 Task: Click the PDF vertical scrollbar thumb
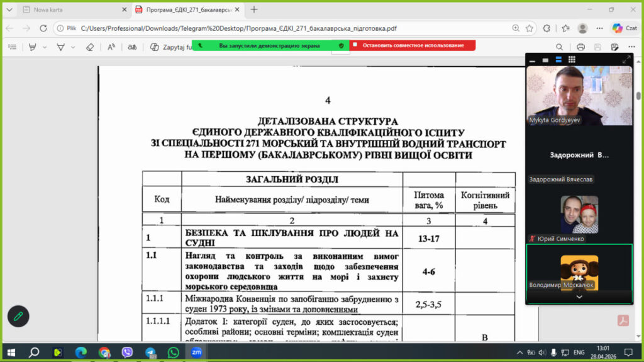coord(638,96)
